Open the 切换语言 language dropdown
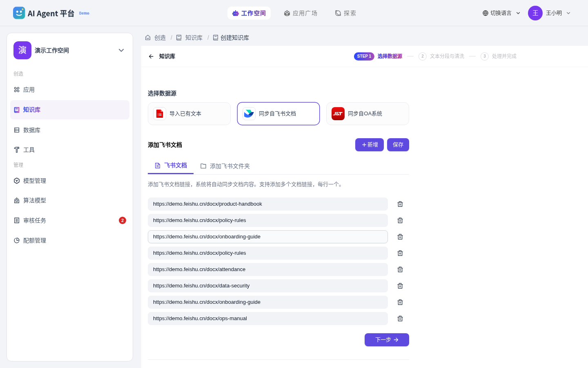 click(x=501, y=13)
